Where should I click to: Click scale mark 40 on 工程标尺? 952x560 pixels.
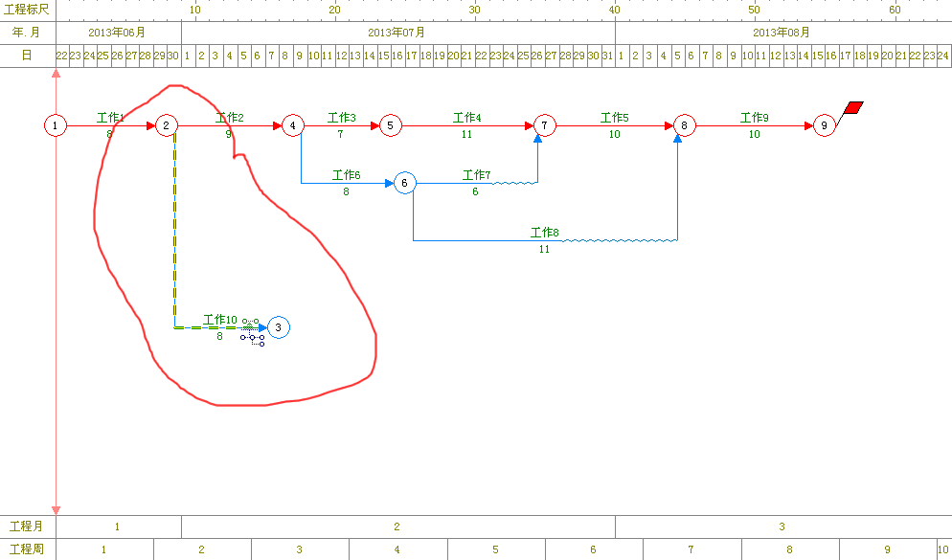[x=615, y=10]
